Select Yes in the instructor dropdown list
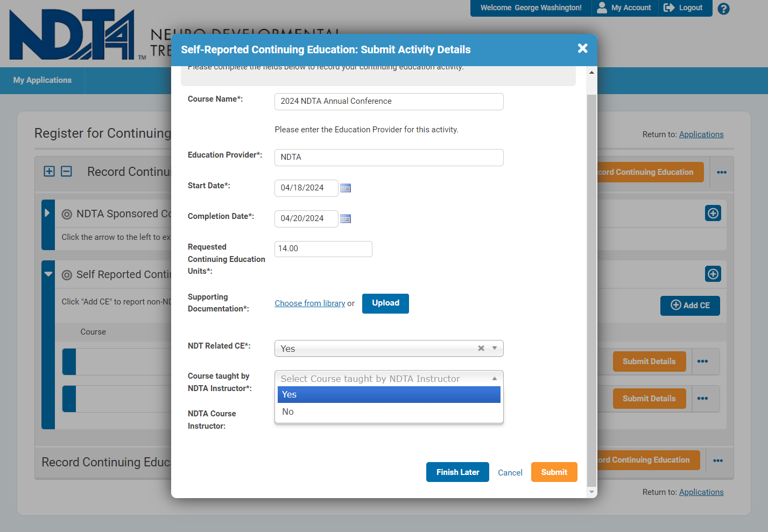 (389, 394)
